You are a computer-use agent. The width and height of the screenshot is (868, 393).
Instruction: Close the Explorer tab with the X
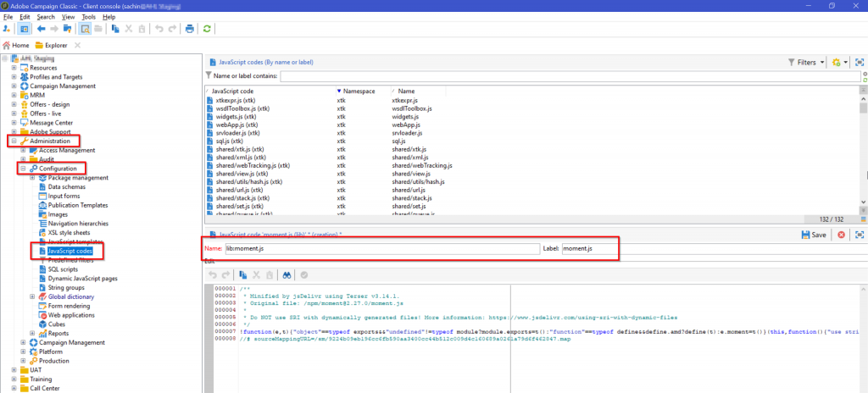click(x=77, y=46)
